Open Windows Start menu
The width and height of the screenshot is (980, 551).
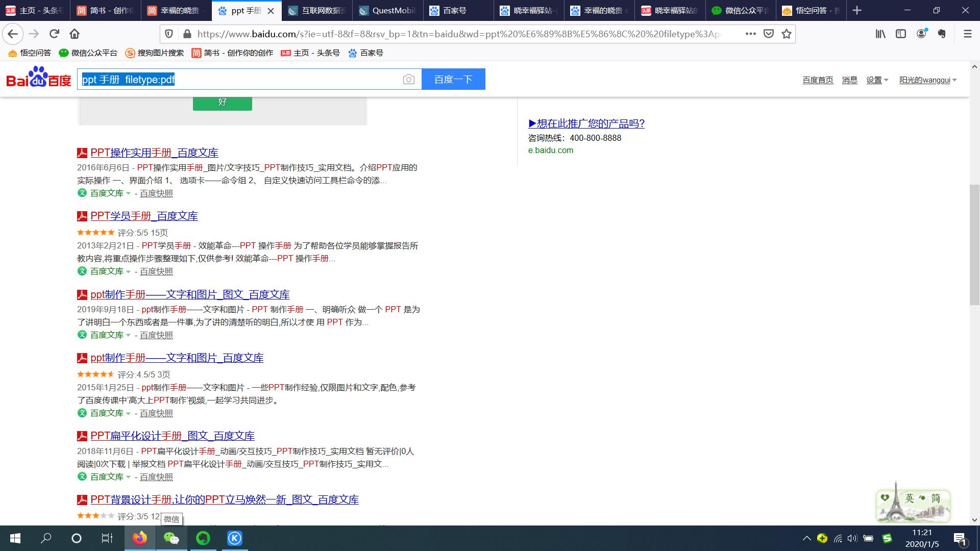pyautogui.click(x=15, y=538)
